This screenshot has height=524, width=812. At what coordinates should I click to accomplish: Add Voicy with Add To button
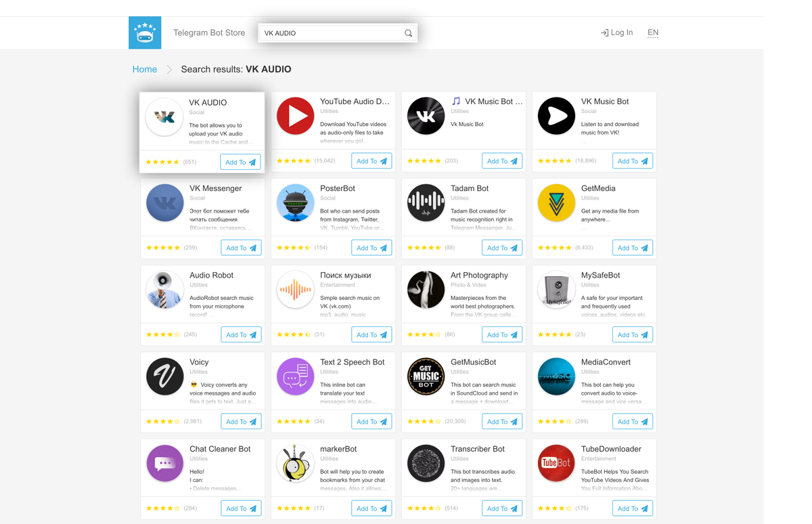(241, 421)
